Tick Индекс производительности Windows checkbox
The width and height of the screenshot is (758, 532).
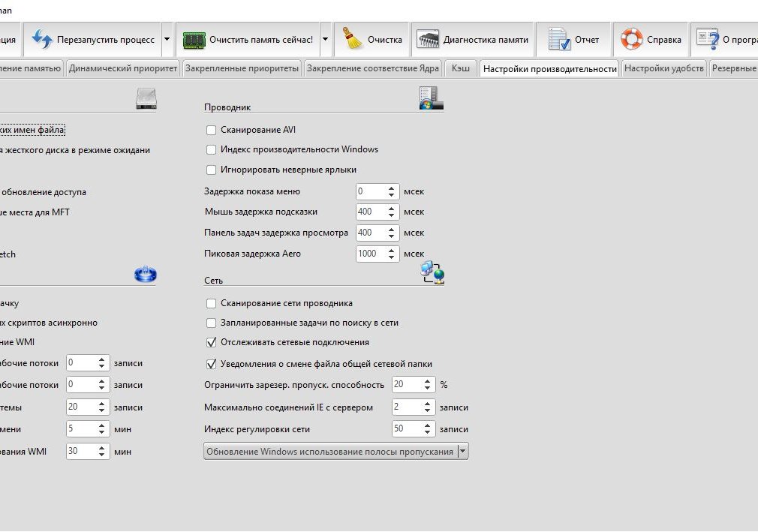point(211,150)
